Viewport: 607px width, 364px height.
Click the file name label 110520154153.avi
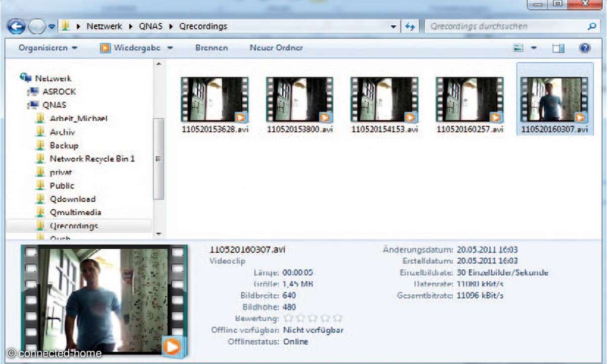tap(384, 129)
